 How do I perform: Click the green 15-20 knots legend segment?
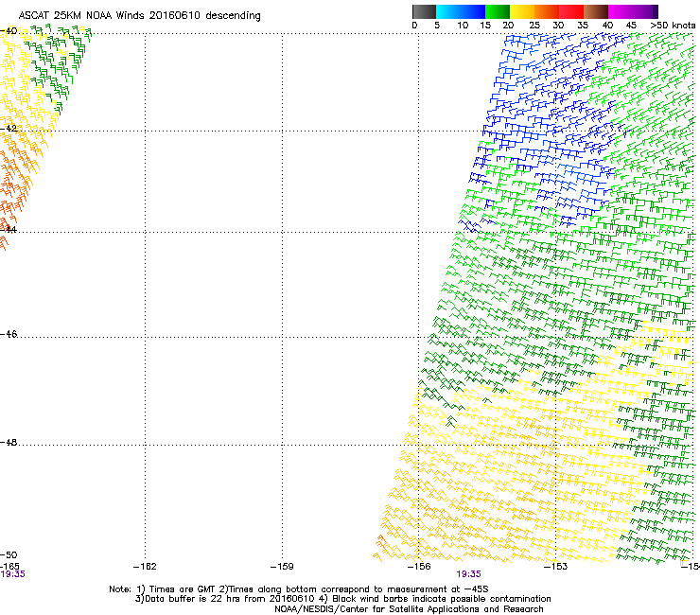498,11
